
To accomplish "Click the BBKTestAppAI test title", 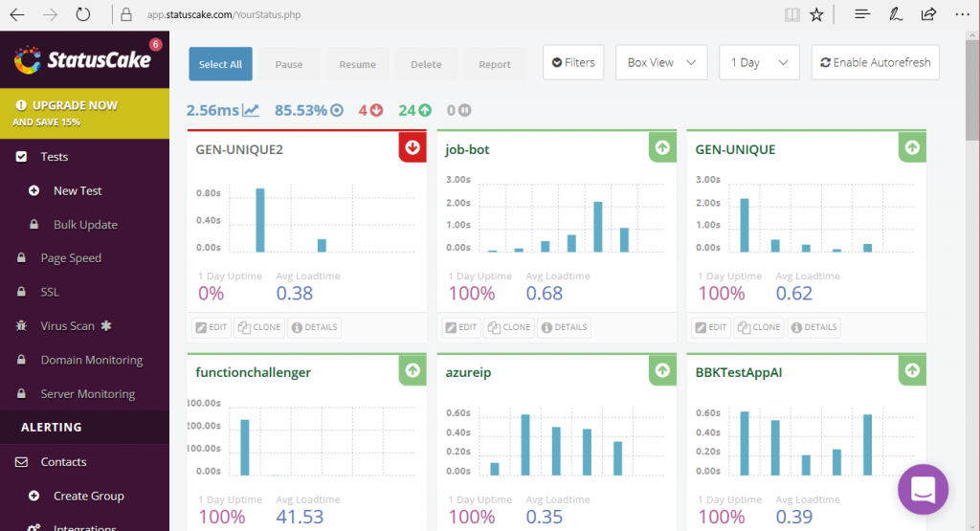I will pyautogui.click(x=739, y=372).
